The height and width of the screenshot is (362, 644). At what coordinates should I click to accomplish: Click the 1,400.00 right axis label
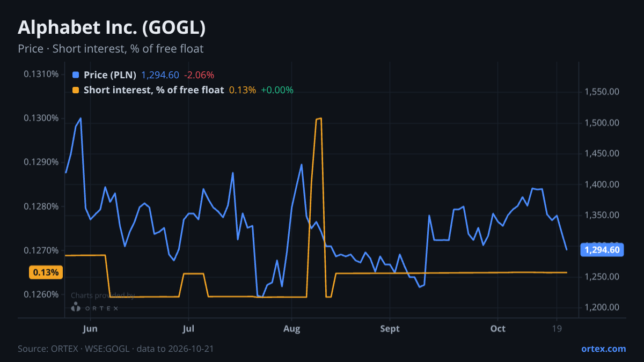(x=602, y=184)
